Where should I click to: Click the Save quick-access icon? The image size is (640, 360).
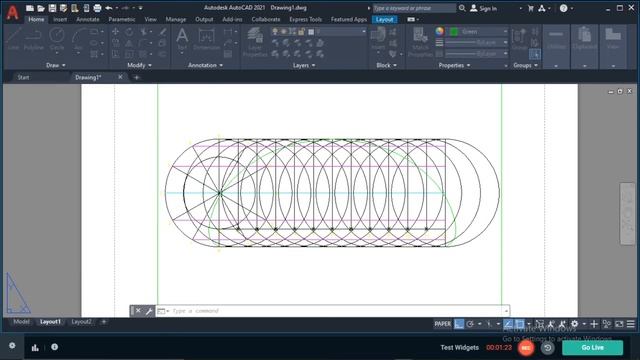point(52,8)
